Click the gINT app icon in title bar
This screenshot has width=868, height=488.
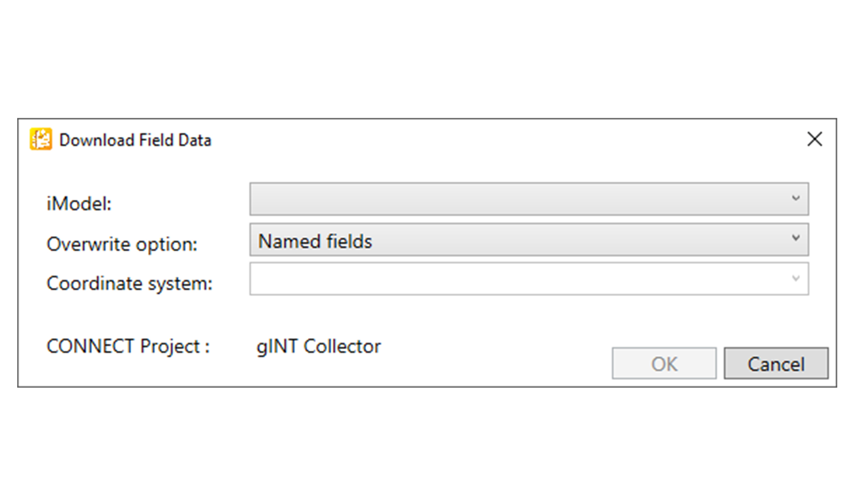click(41, 139)
